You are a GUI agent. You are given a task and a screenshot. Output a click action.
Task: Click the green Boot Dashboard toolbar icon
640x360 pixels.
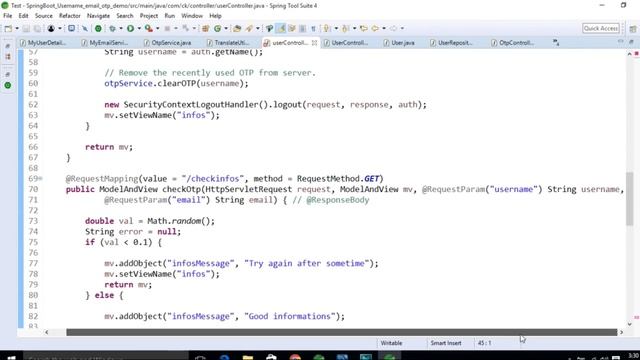[x=98, y=28]
